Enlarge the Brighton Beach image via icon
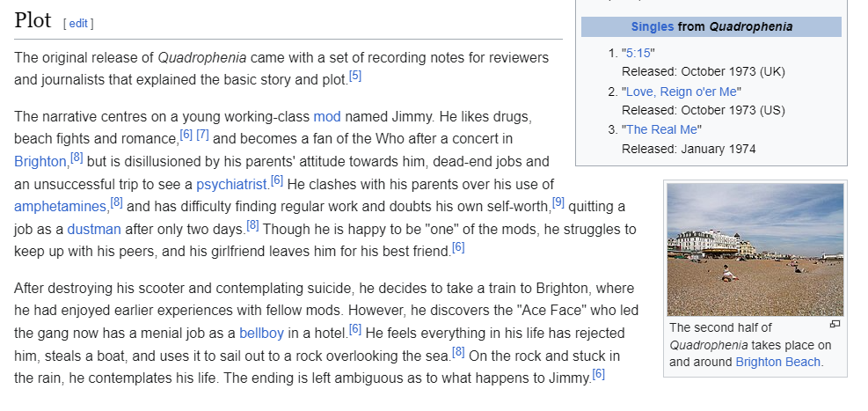Screen dimensions: 868x411 tap(835, 325)
